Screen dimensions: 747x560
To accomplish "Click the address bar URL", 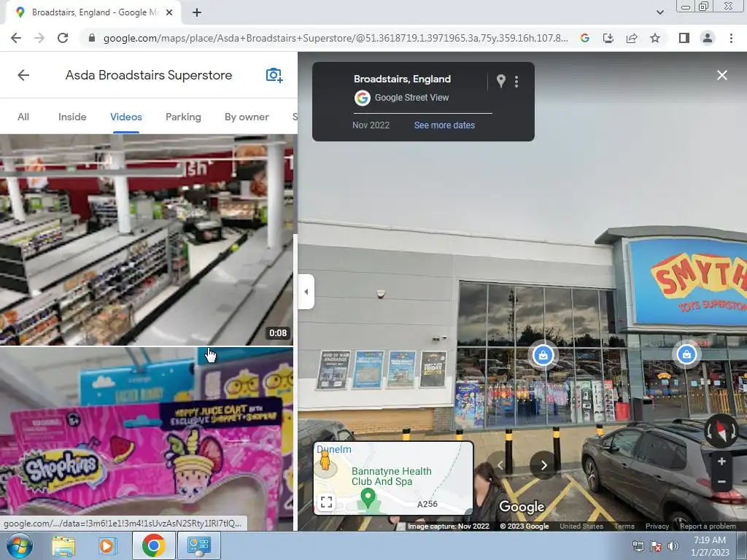I will pyautogui.click(x=335, y=38).
